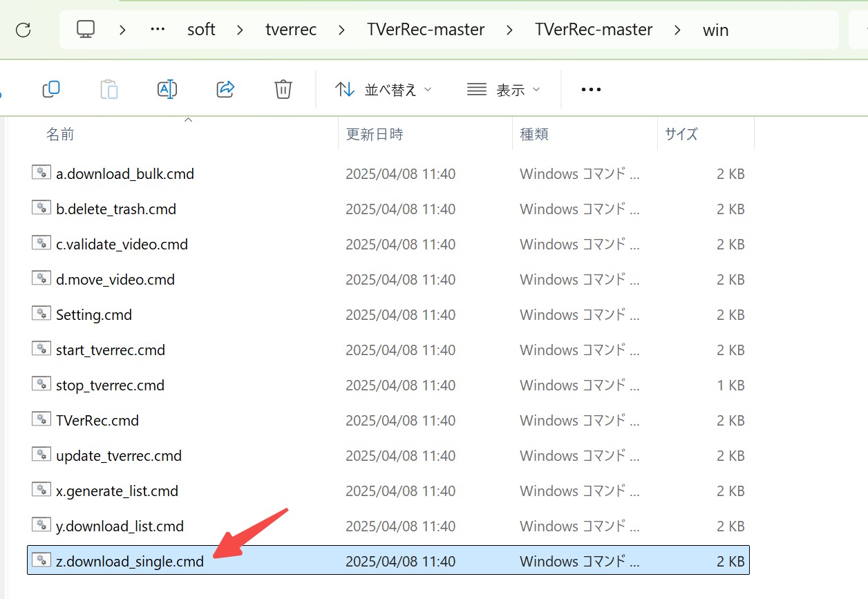Click the b.delete_trash.cmd file icon
The image size is (868, 599).
click(41, 209)
